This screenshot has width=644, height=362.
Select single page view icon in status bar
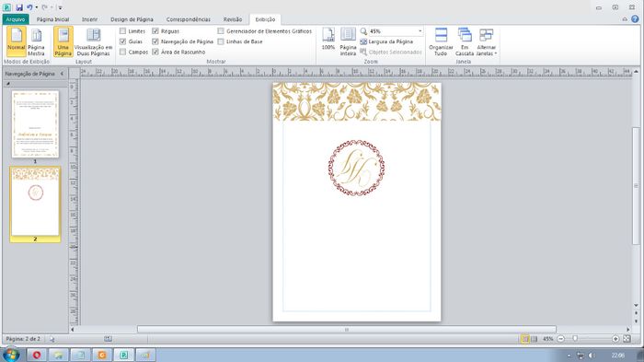click(x=525, y=339)
